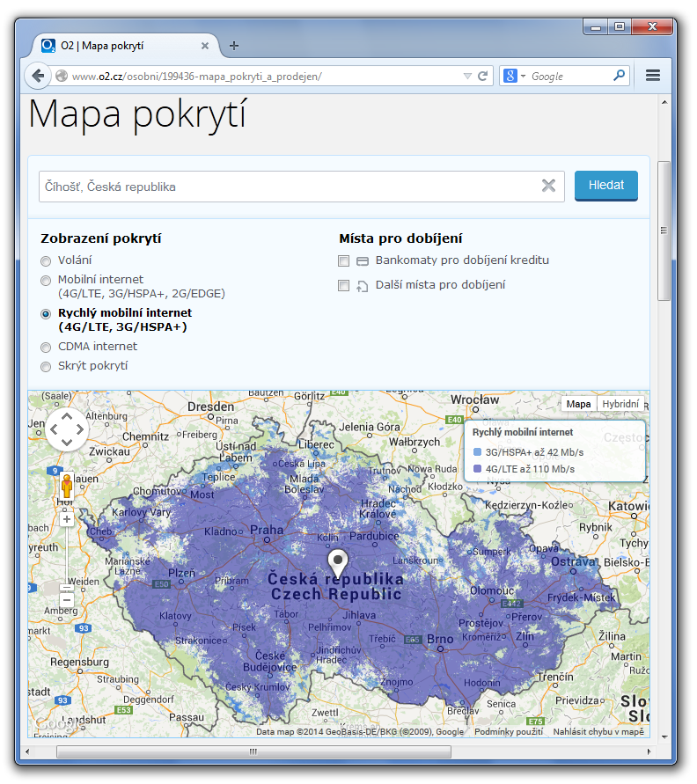The width and height of the screenshot is (697, 784).
Task: Maximize the browser window
Action: tap(620, 27)
